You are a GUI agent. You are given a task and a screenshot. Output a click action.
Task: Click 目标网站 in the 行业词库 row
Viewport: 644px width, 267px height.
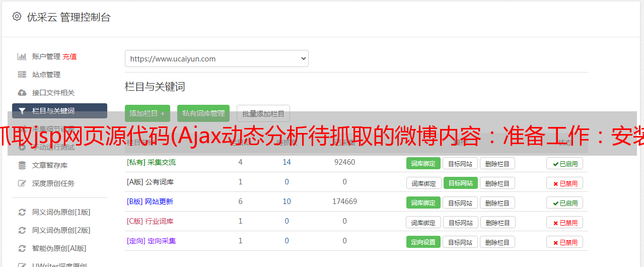pyautogui.click(x=460, y=222)
